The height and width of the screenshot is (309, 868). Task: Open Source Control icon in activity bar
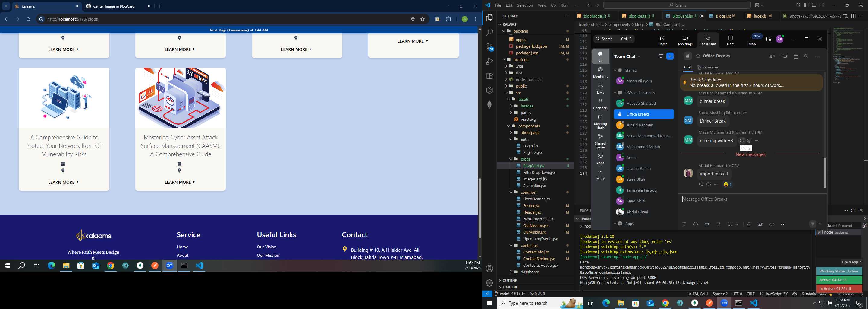point(489,47)
